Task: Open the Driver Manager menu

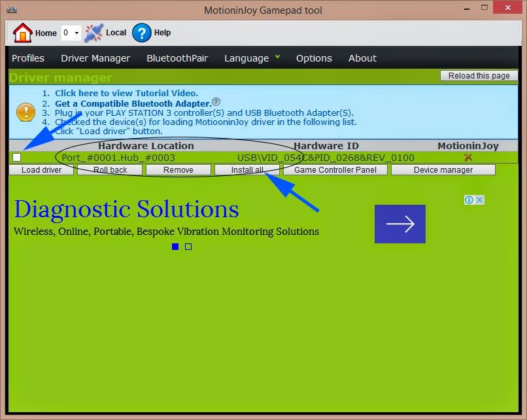Action: [95, 58]
